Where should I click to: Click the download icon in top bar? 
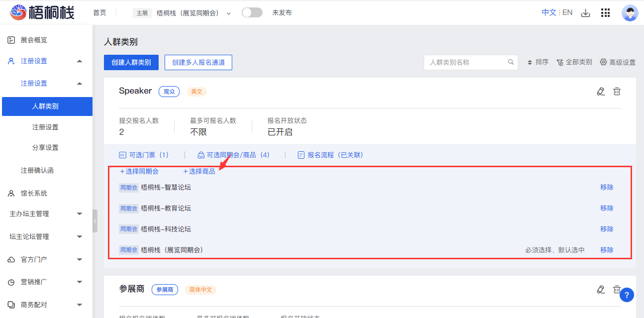(x=586, y=13)
